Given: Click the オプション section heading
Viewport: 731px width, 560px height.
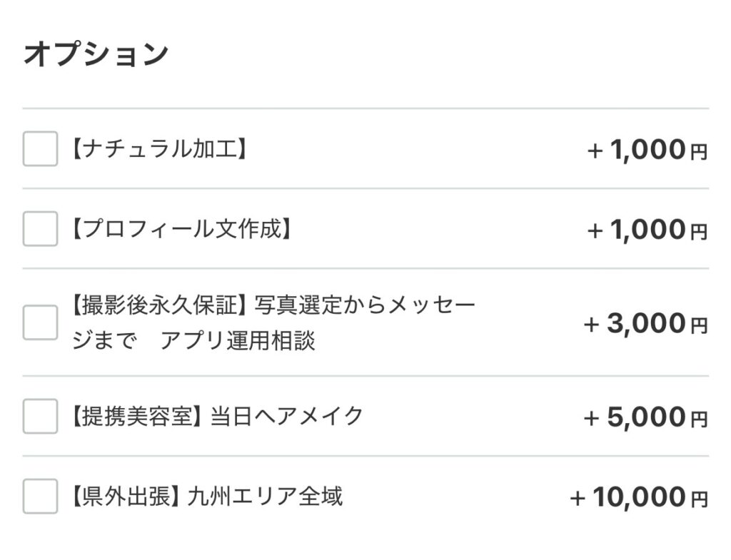Looking at the screenshot, I should pos(96,54).
